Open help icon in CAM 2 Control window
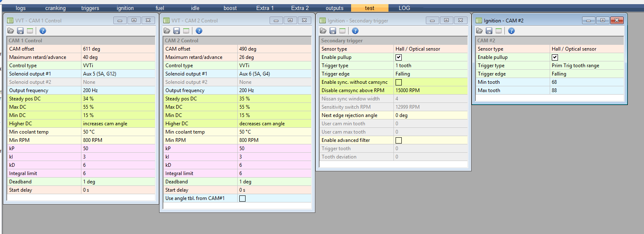Viewport: 644px width, 234px height. point(199,31)
